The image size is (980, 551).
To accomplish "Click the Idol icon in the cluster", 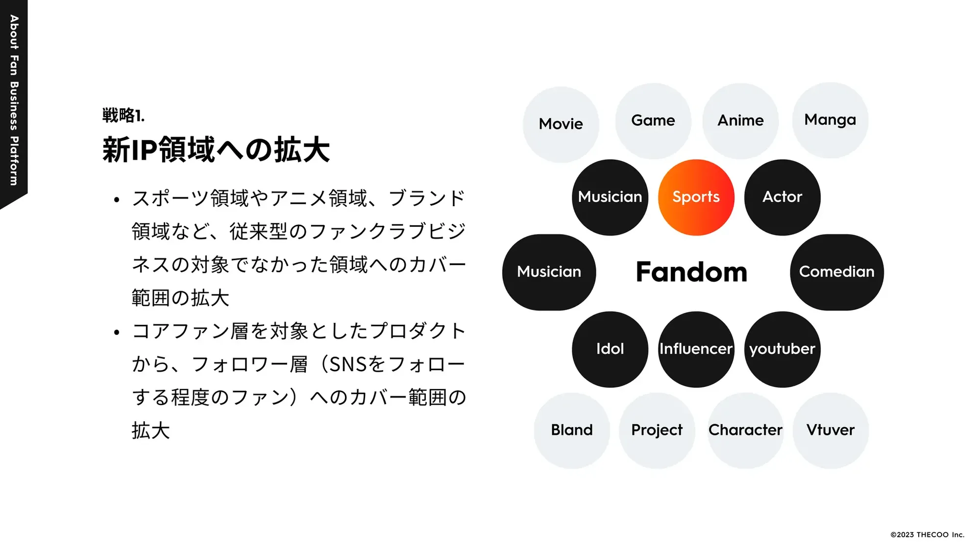I will tap(609, 349).
